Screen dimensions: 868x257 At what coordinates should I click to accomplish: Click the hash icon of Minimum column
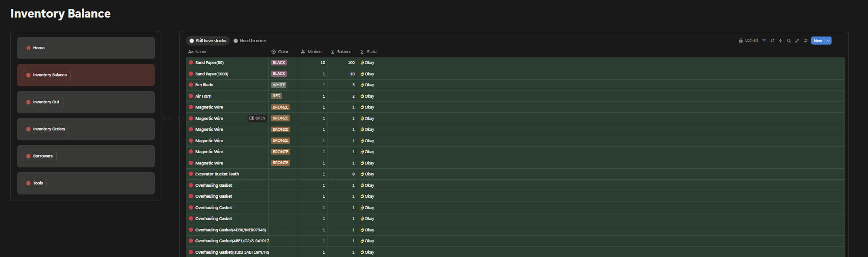pyautogui.click(x=303, y=52)
